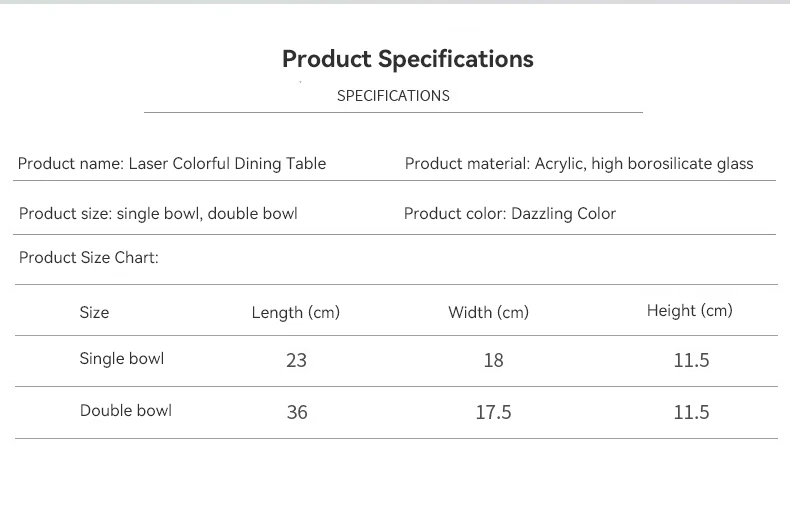
Task: Select the Double bowl row label
Action: [x=125, y=410]
